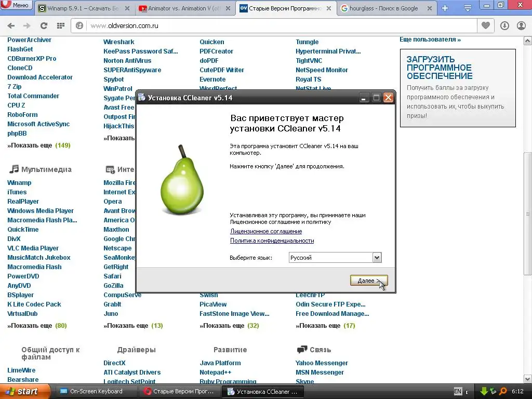The image size is (532, 399).
Task: Open Free Download Manager link
Action: pos(332,314)
